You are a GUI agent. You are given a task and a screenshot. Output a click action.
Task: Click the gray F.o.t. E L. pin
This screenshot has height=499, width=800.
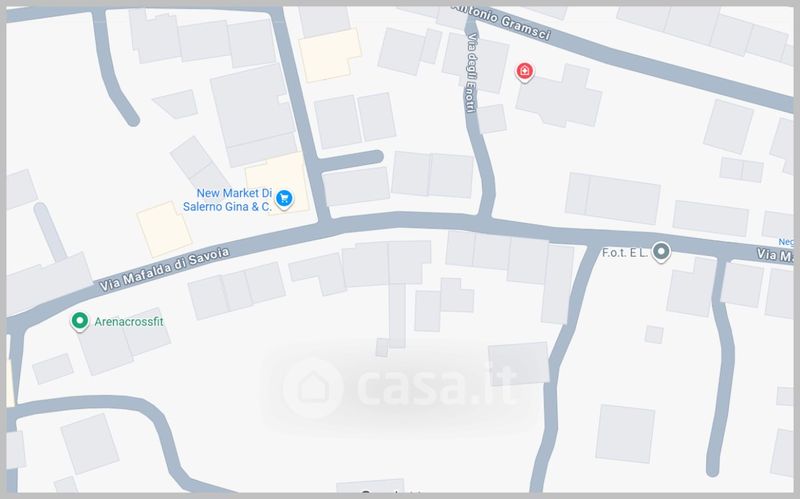[x=662, y=252]
